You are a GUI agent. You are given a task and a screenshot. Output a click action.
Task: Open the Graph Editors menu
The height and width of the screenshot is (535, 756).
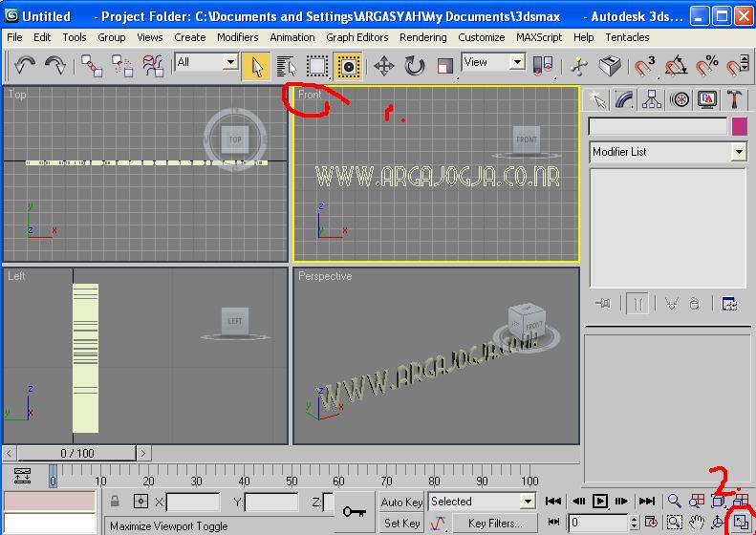356,37
